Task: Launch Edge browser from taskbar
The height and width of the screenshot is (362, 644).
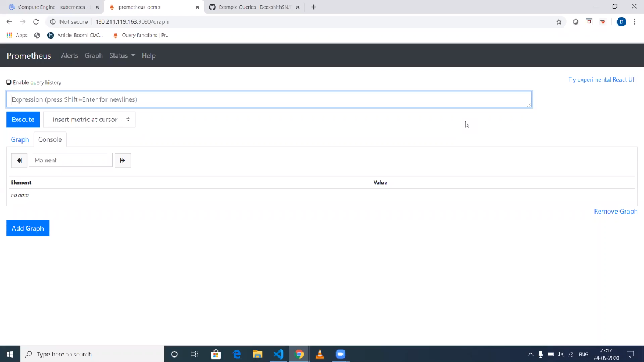Action: (237, 354)
